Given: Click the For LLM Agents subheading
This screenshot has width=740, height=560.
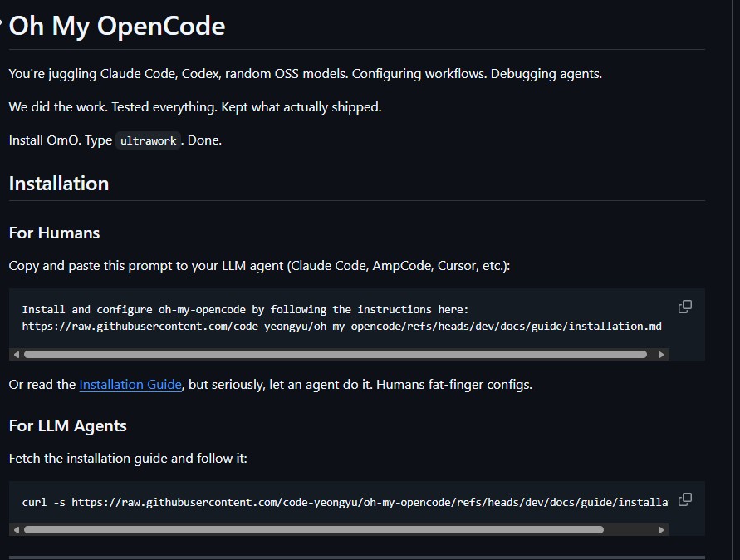Looking at the screenshot, I should pos(67,425).
